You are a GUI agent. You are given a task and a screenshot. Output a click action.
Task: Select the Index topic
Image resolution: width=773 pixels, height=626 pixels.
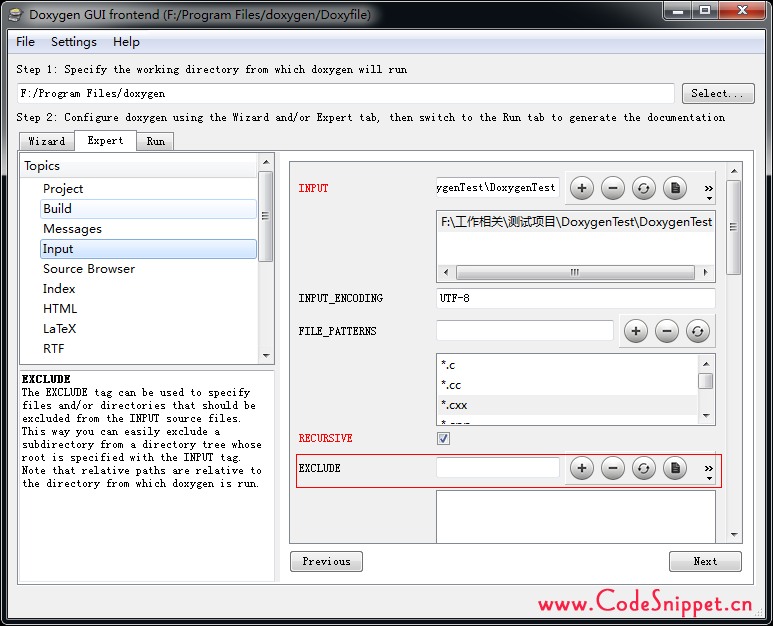point(148,289)
